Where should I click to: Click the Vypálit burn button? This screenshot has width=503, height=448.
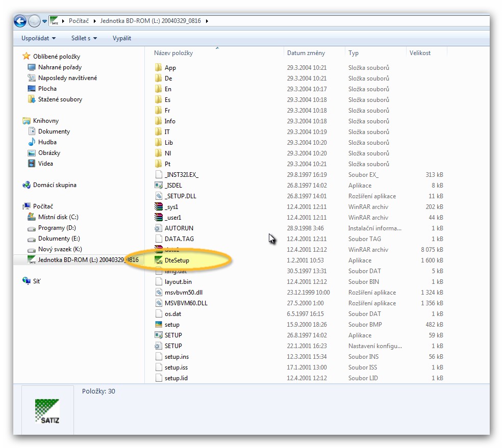pyautogui.click(x=122, y=38)
